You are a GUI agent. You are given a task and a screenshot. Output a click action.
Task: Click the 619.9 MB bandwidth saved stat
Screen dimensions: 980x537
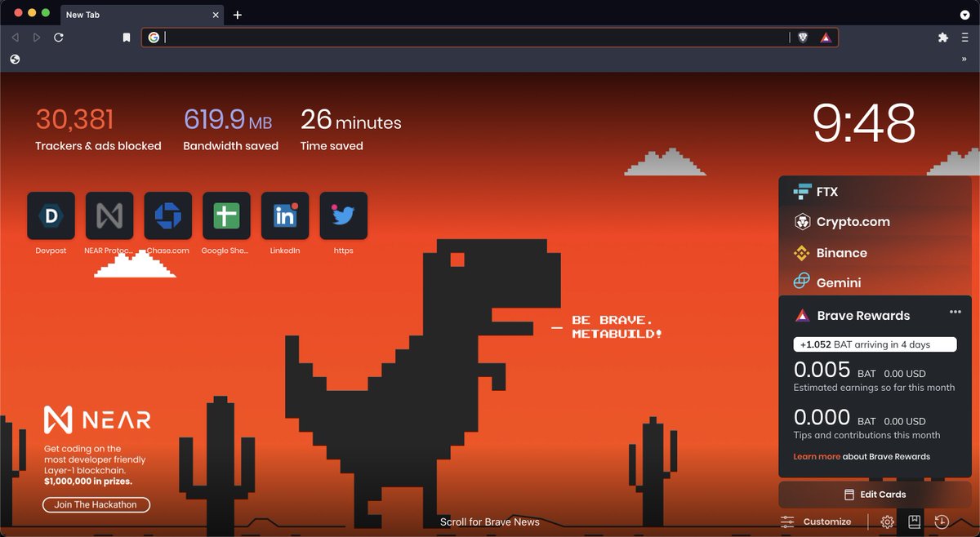tap(228, 120)
